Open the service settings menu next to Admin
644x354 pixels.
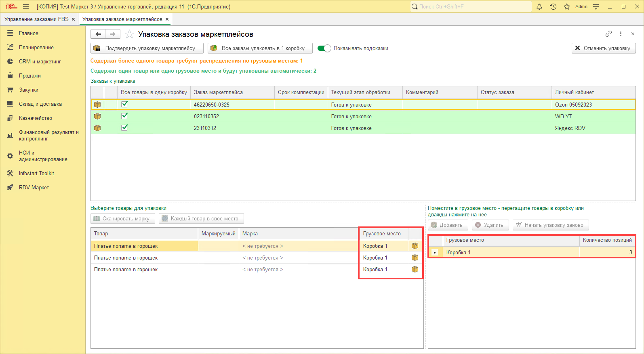click(596, 6)
